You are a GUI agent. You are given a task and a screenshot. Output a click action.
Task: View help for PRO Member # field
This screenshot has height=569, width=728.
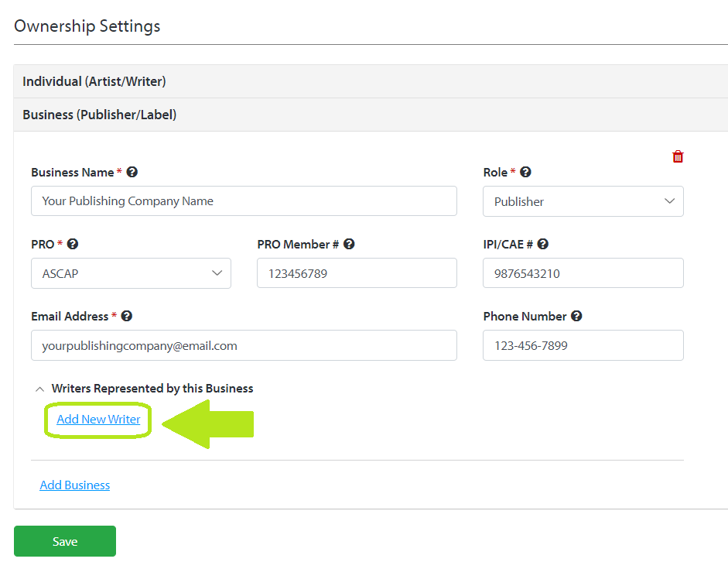point(349,244)
